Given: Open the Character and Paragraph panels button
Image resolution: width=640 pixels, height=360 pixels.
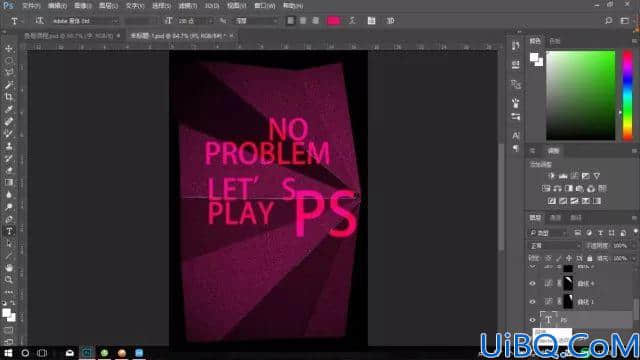Looking at the screenshot, I should pos(371,21).
